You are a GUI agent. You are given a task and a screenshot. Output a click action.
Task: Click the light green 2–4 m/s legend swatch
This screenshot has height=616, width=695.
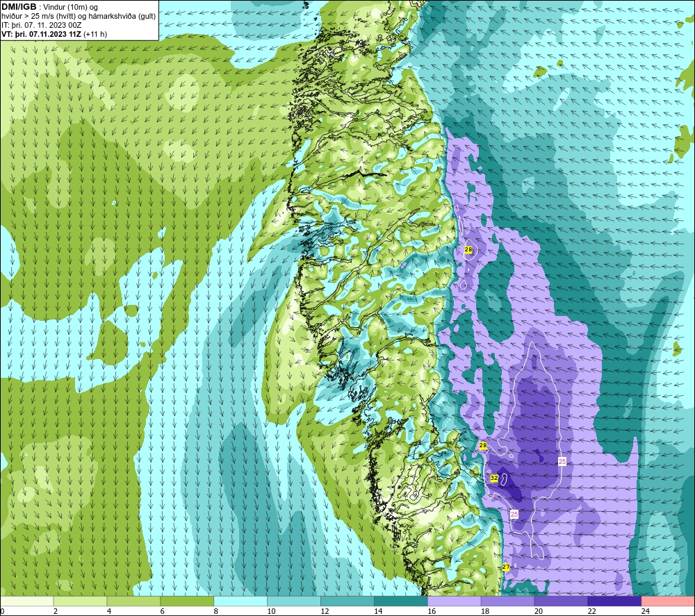tap(80, 601)
